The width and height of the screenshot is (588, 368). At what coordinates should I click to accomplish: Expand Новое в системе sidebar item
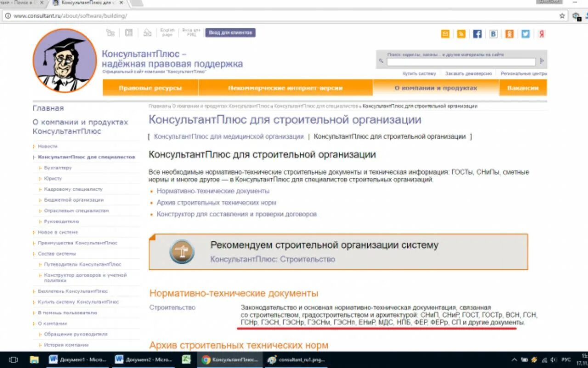tap(34, 232)
